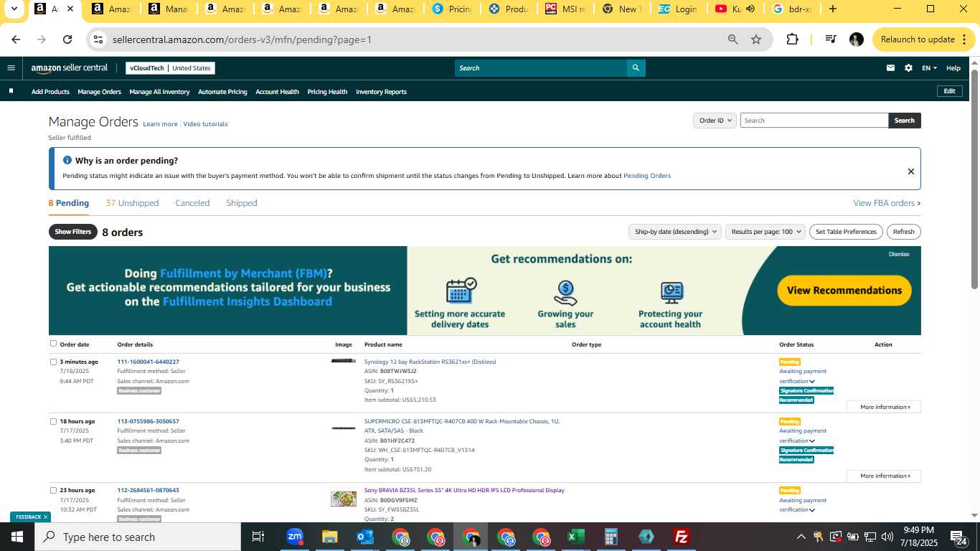This screenshot has height=551, width=980.
Task: Expand More information for Synology order
Action: coord(884,407)
